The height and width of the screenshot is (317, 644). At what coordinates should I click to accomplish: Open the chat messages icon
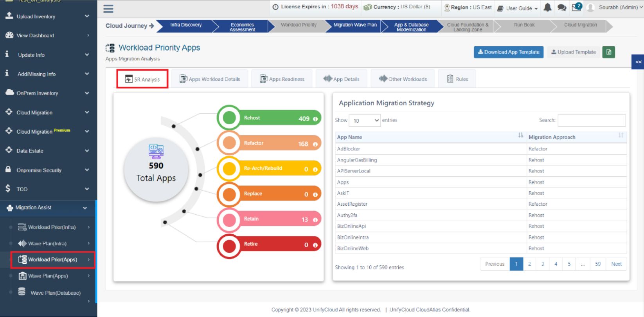pyautogui.click(x=562, y=7)
